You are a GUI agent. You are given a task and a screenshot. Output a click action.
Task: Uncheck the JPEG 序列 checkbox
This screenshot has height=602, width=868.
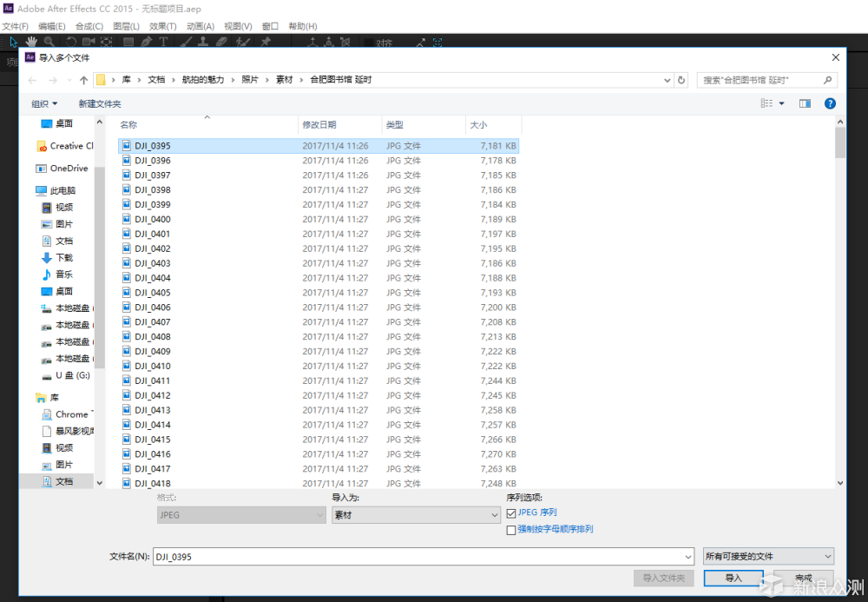pos(511,513)
